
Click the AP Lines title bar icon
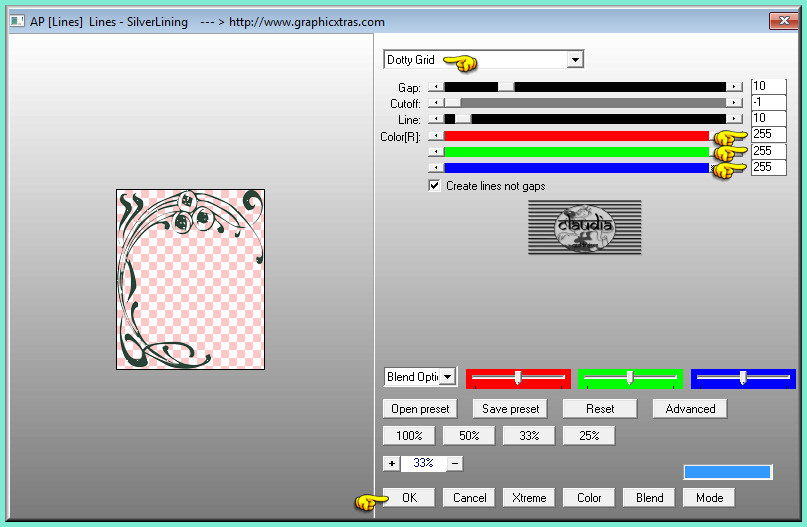click(x=17, y=21)
